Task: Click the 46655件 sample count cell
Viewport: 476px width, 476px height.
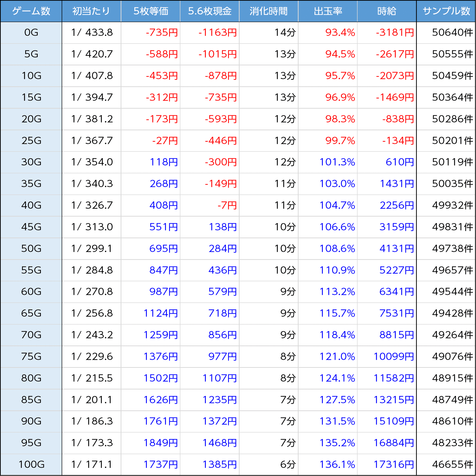Action: [x=452, y=465]
